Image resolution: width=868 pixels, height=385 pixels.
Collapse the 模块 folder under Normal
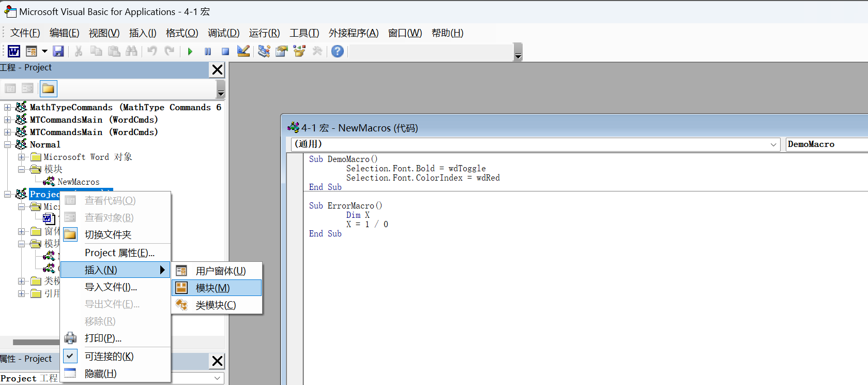click(x=21, y=170)
